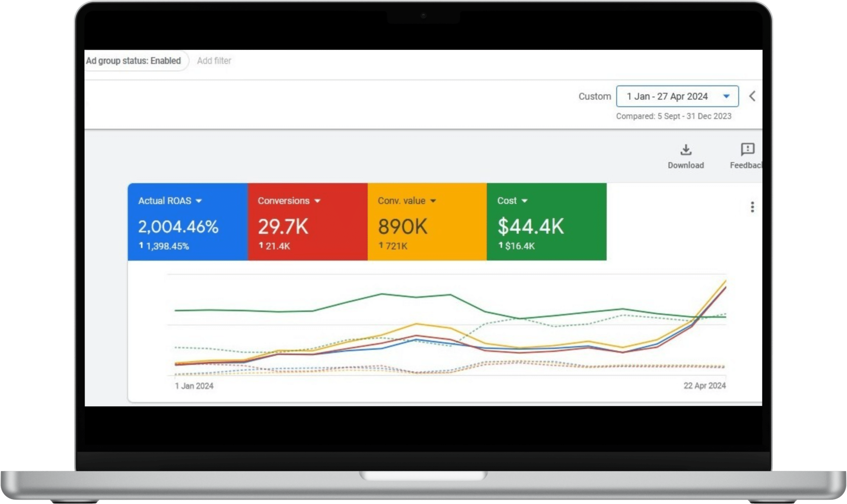Expand the Cost metric dropdown
847x504 pixels.
pos(524,201)
